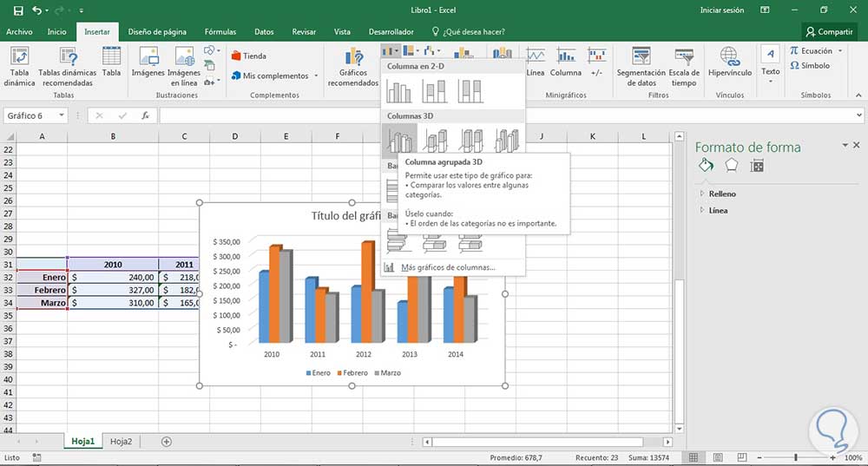Switch to the Inicio tab
The width and height of the screenshot is (868, 466).
pyautogui.click(x=56, y=31)
